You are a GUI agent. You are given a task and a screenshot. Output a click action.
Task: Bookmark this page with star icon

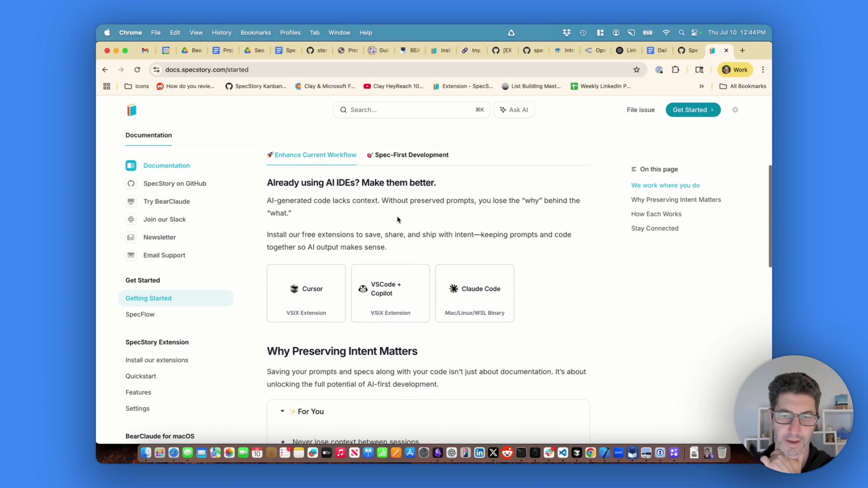[x=637, y=70]
